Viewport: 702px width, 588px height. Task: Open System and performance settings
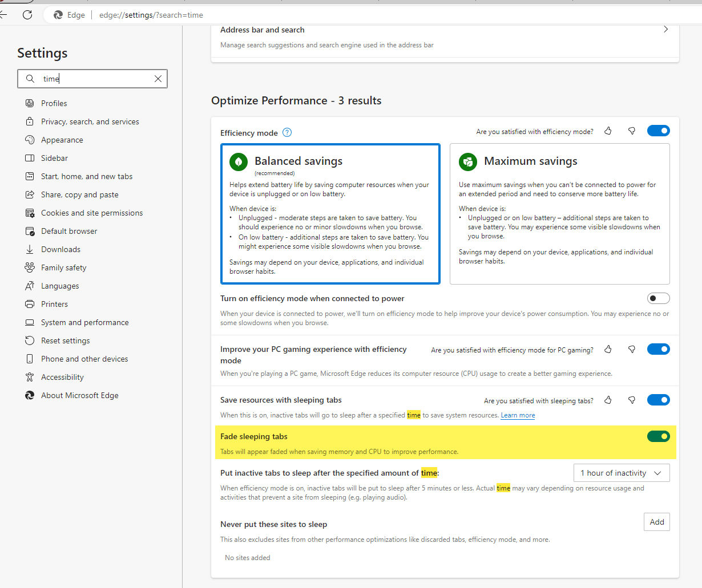coord(84,322)
